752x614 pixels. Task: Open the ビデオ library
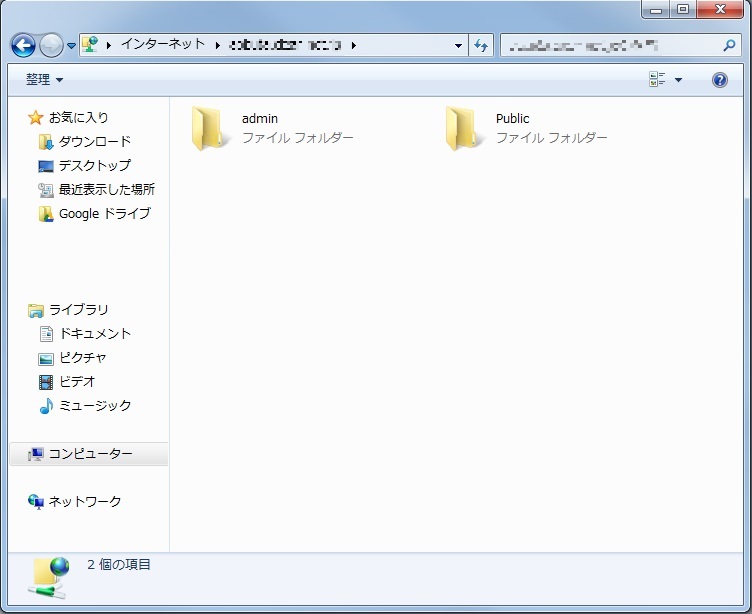click(77, 382)
